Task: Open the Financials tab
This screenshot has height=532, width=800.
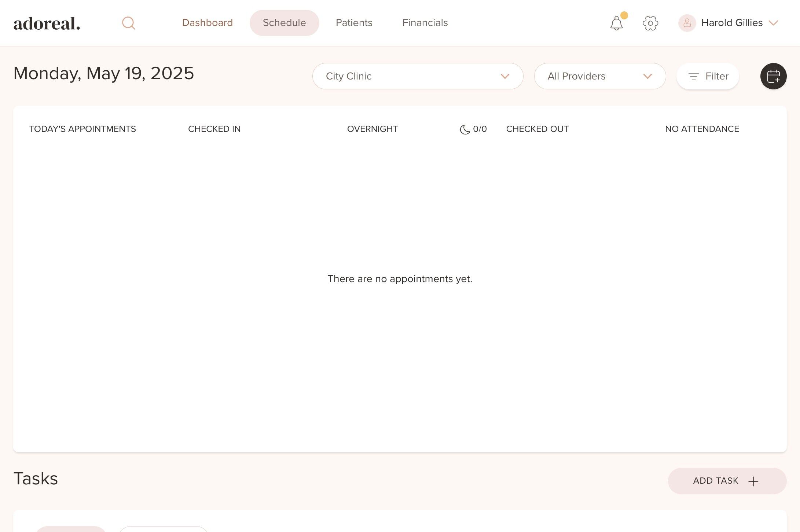Action: [425, 23]
